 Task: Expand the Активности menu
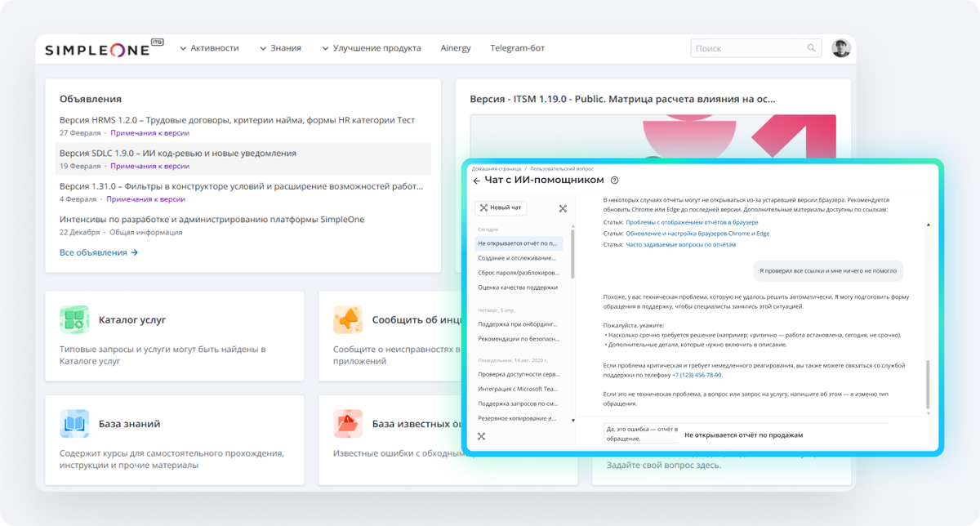[x=209, y=48]
